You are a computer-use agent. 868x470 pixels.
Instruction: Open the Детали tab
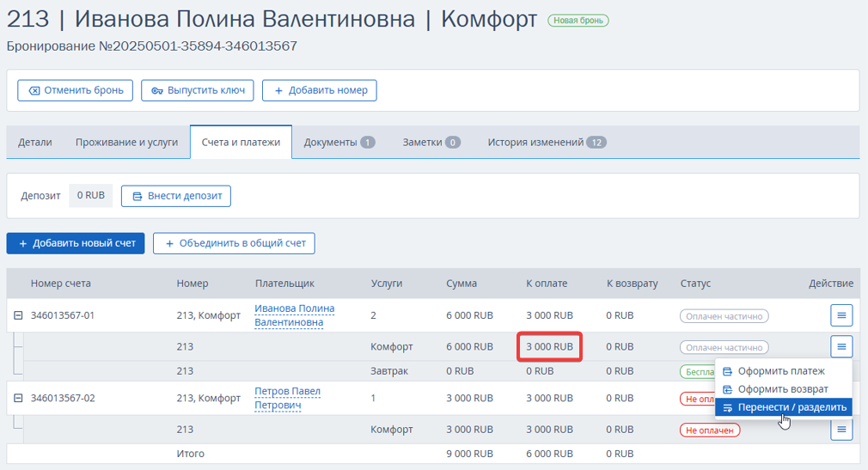coord(35,143)
